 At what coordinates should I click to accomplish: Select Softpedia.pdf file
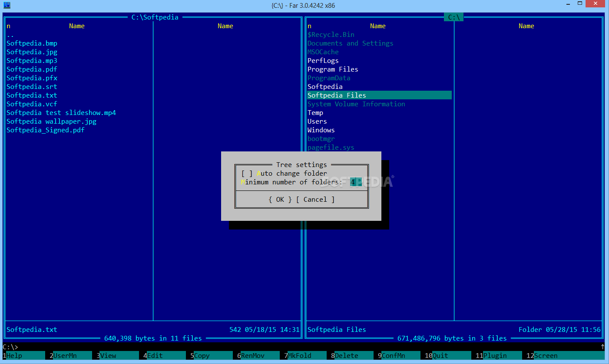coord(32,69)
